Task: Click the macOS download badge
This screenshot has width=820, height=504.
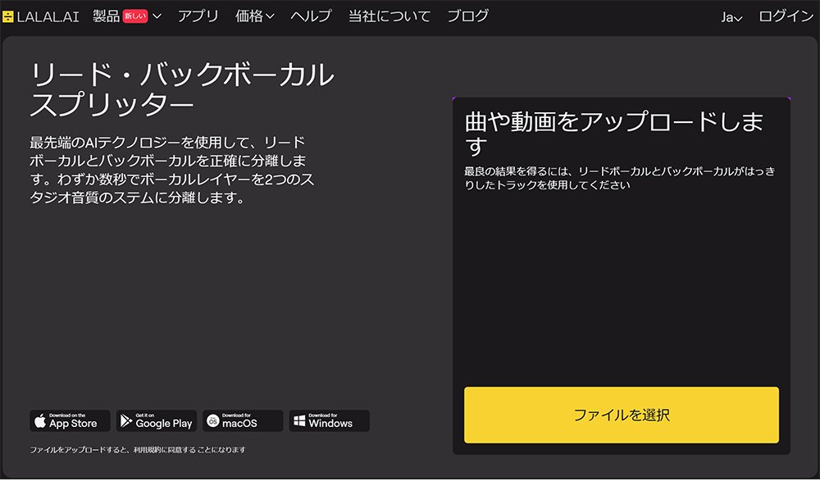Action: coord(243,421)
